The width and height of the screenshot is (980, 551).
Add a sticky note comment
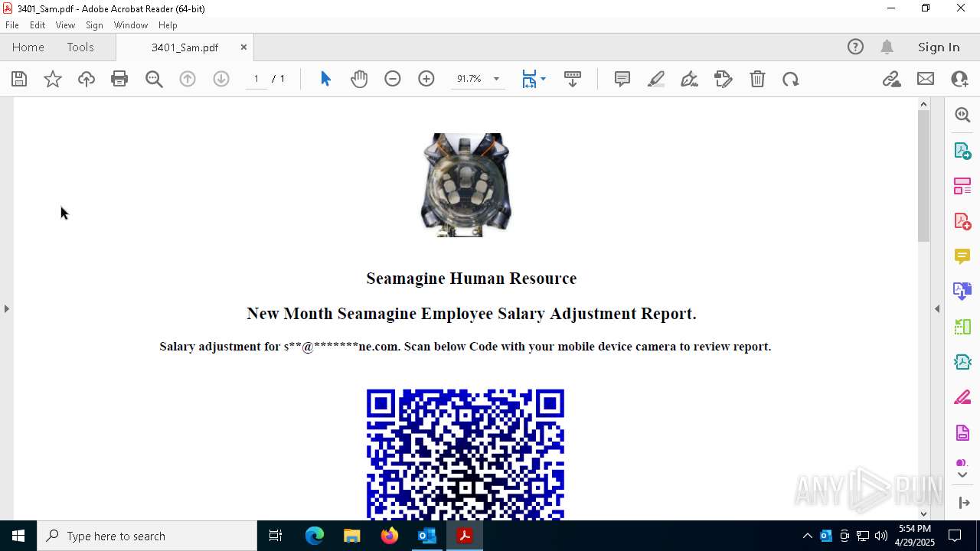[622, 79]
